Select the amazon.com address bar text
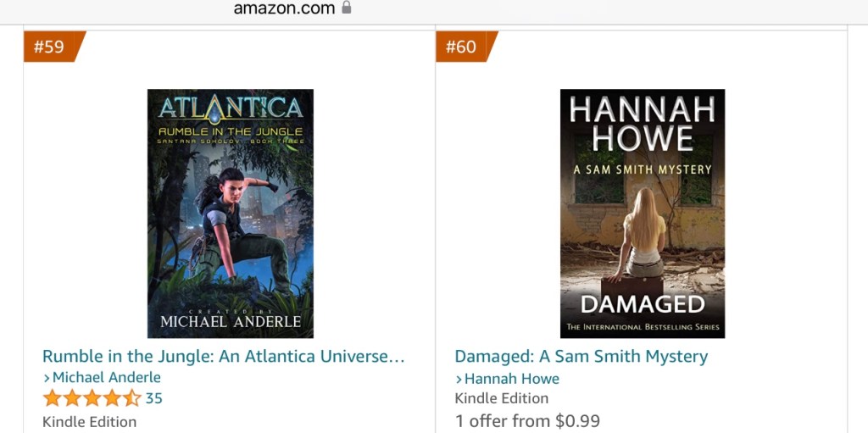 [x=285, y=8]
